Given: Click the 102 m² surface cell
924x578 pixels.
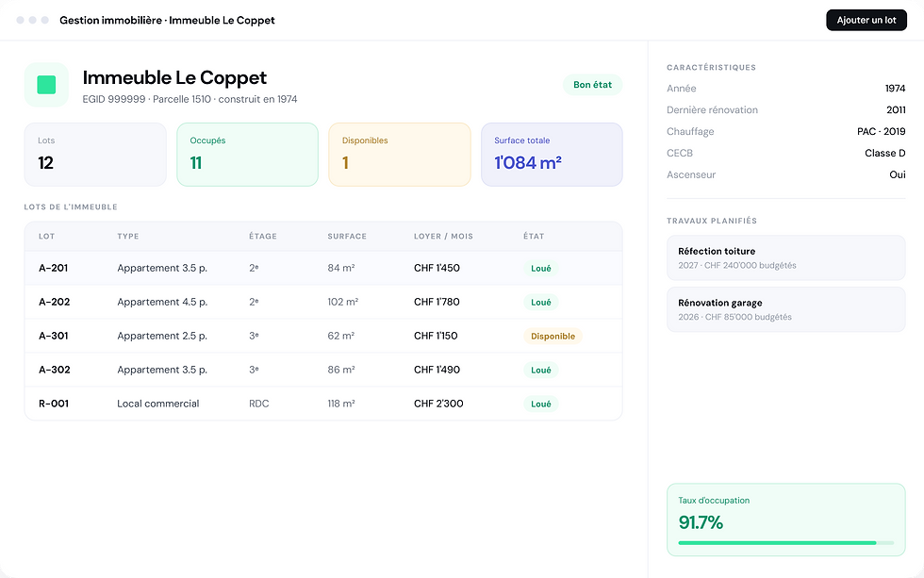Looking at the screenshot, I should [x=343, y=303].
